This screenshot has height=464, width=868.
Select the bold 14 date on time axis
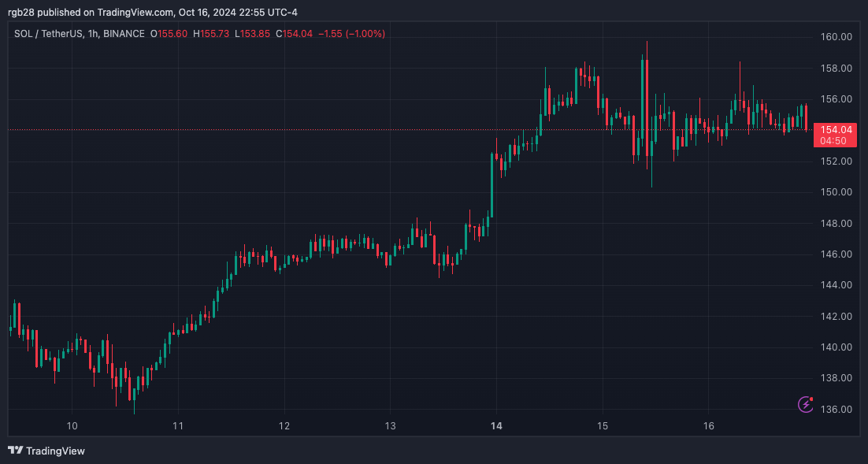pos(496,426)
